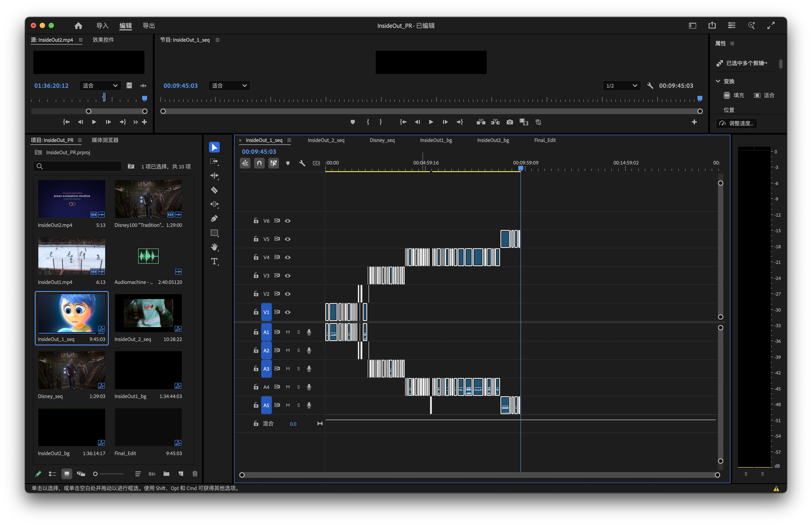The height and width of the screenshot is (526, 812).
Task: Mute audio track A1
Action: 288,332
